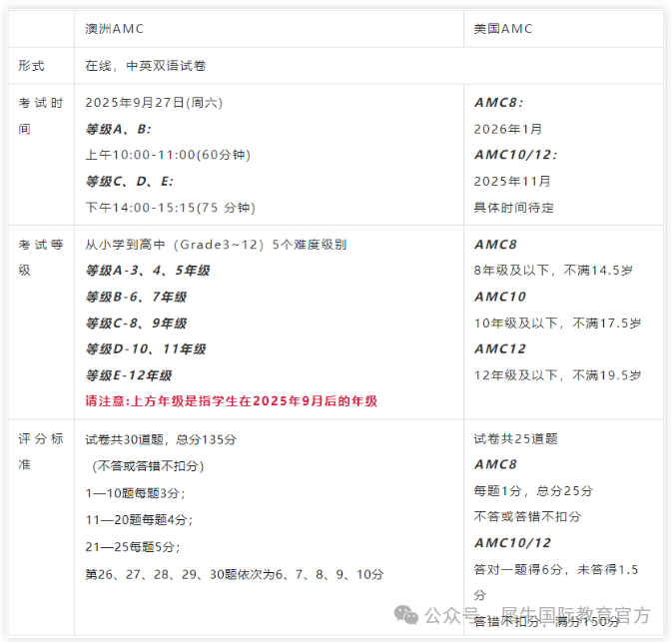
Task: Select '答对一题得6分，未答得1.5' text
Action: [x=556, y=569]
